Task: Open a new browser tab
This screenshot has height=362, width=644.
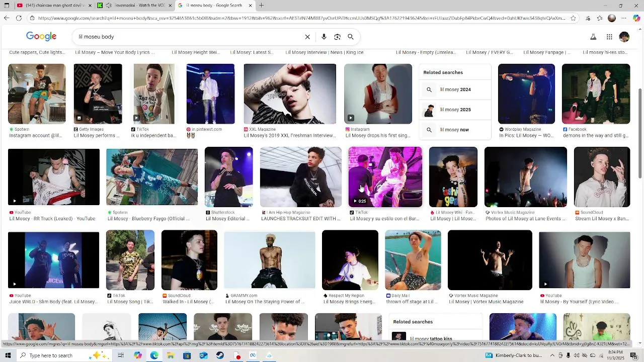Action: point(261,6)
